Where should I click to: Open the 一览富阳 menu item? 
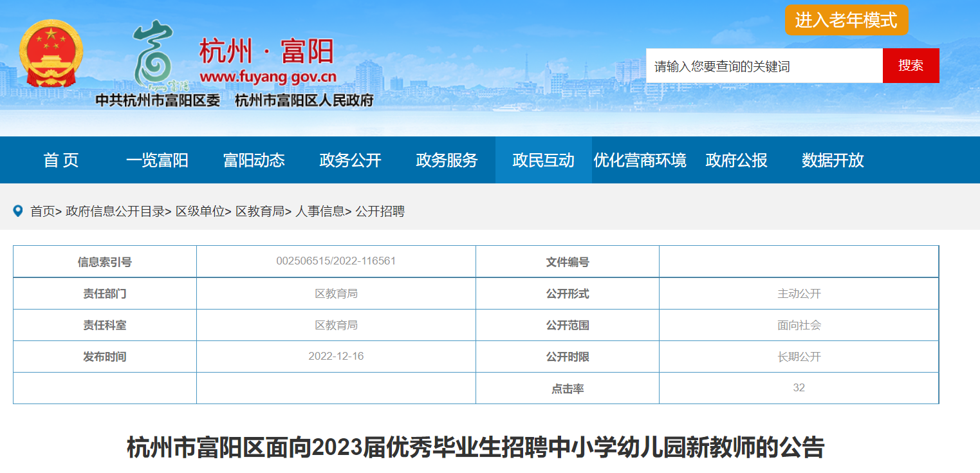pos(158,160)
